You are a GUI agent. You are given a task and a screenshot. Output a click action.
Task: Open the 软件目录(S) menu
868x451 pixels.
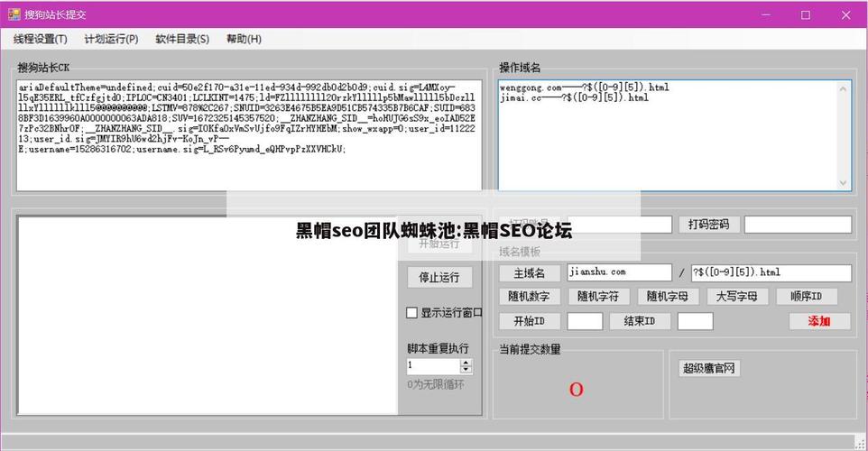[x=182, y=39]
